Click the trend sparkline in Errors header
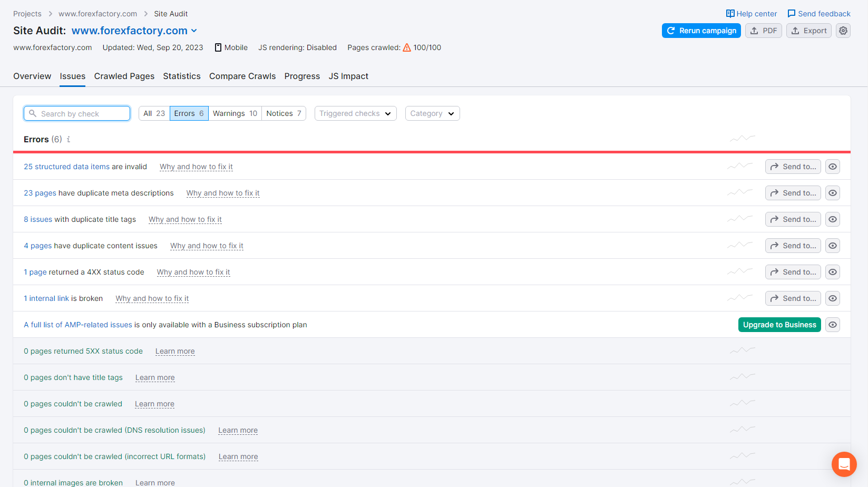Viewport: 868px width, 487px height. [743, 139]
